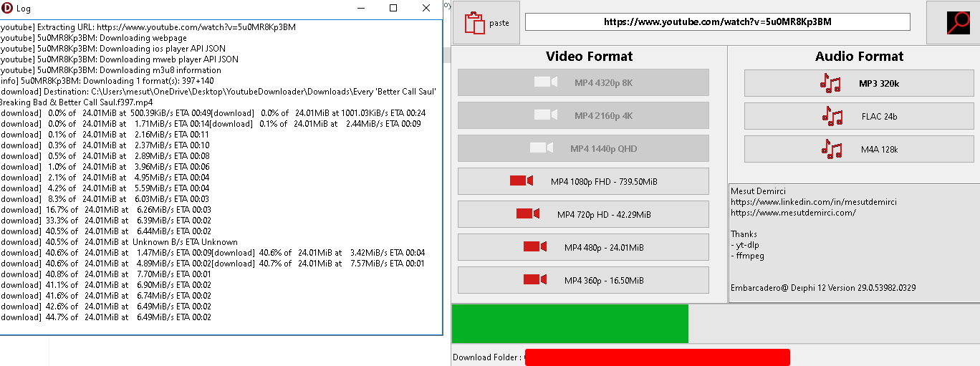Close the Log window

pyautogui.click(x=426, y=9)
